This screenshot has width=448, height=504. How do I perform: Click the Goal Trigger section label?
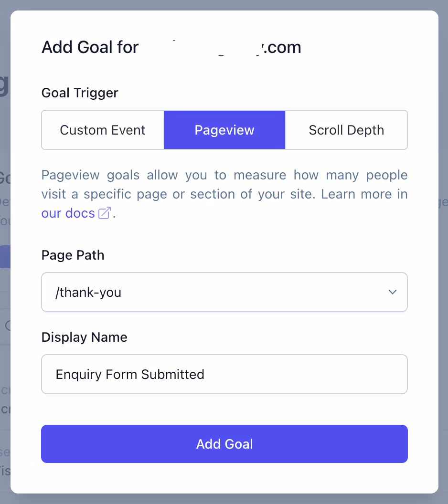pos(79,93)
